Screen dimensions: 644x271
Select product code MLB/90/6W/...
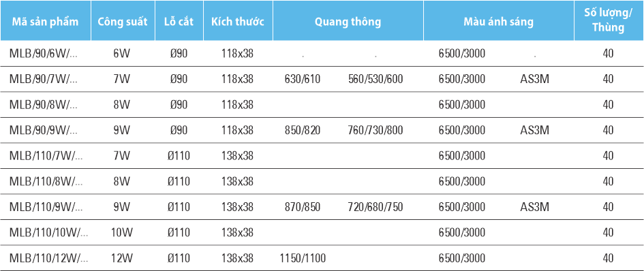pyautogui.click(x=43, y=53)
